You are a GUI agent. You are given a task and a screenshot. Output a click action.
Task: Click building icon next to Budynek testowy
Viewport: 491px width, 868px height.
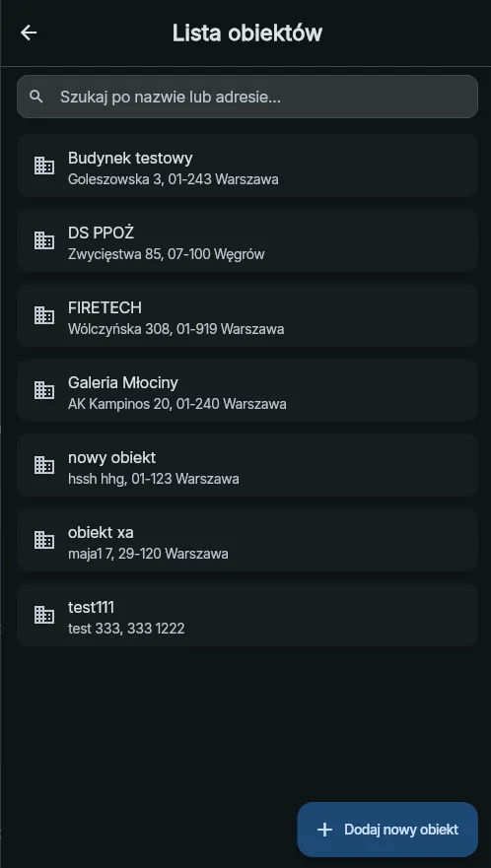44,166
